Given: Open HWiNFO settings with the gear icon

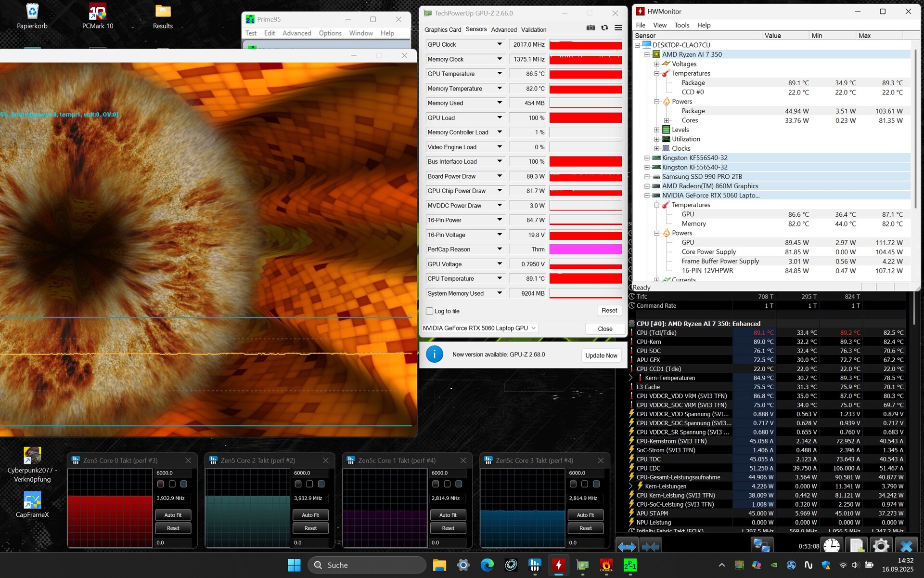Looking at the screenshot, I should click(881, 546).
